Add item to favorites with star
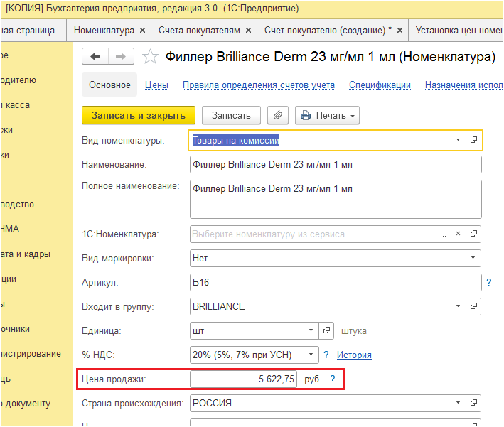 (149, 57)
